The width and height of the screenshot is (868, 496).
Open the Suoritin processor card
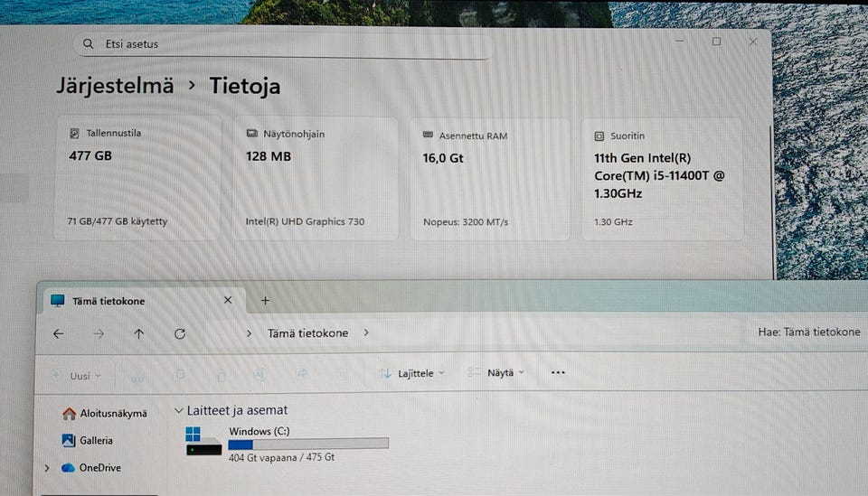click(x=662, y=179)
